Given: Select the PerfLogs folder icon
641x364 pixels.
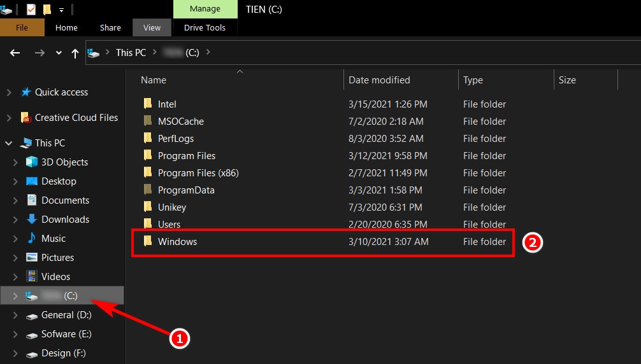Looking at the screenshot, I should click(x=148, y=138).
